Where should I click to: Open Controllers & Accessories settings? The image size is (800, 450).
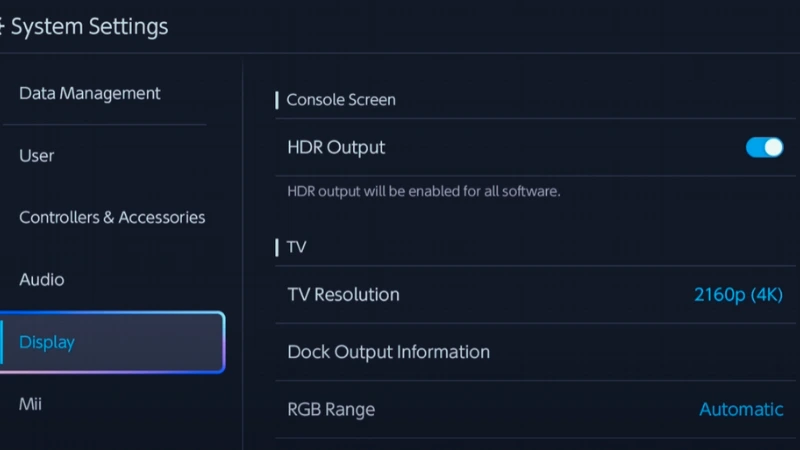click(x=112, y=218)
